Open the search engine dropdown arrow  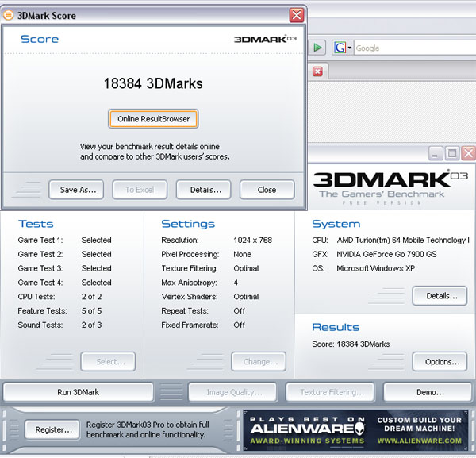350,48
